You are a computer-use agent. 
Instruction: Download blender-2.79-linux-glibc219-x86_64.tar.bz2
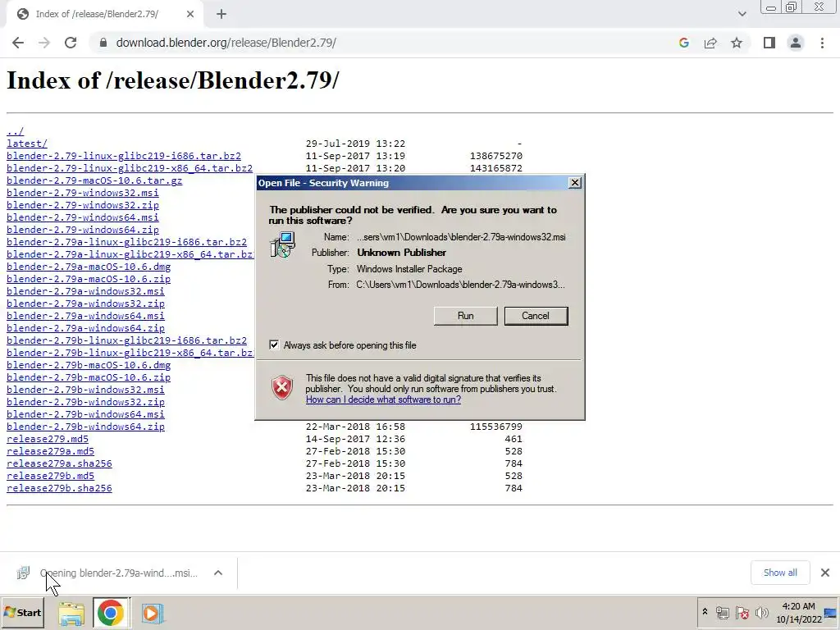click(x=130, y=168)
